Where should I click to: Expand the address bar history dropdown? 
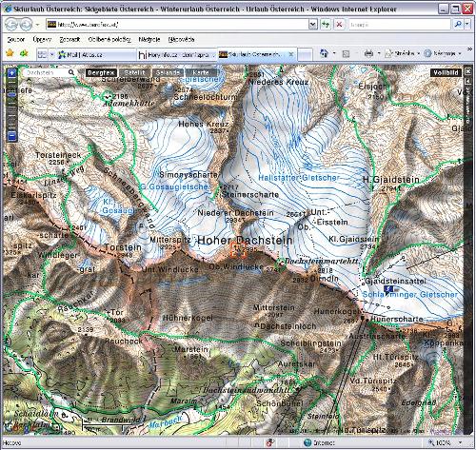click(313, 25)
